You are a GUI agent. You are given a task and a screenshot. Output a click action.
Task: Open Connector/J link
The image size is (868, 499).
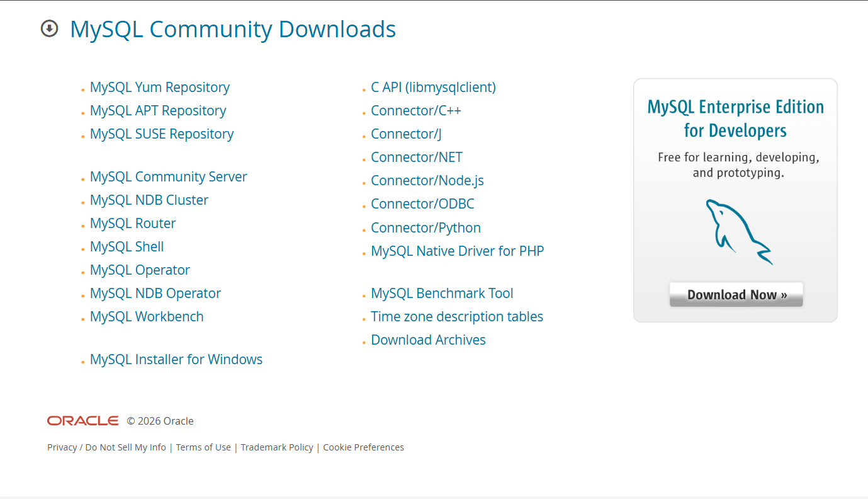[407, 134]
